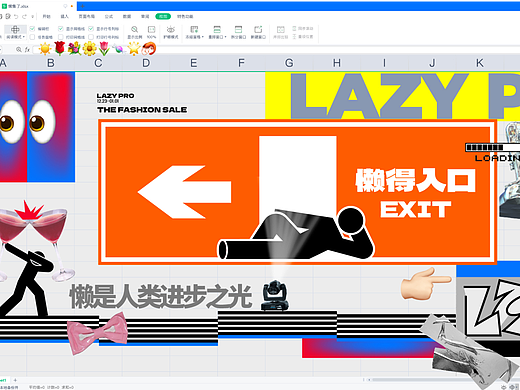Click the reset window position icon
This screenshot has width=520, height=390.
click(x=294, y=37)
